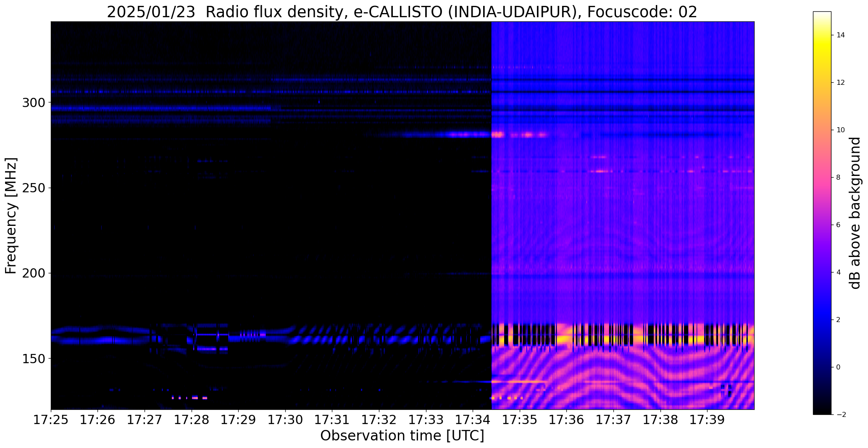Click the bright emission spot at 280 MHz, 17:34
This screenshot has height=448, width=868.
[x=497, y=135]
